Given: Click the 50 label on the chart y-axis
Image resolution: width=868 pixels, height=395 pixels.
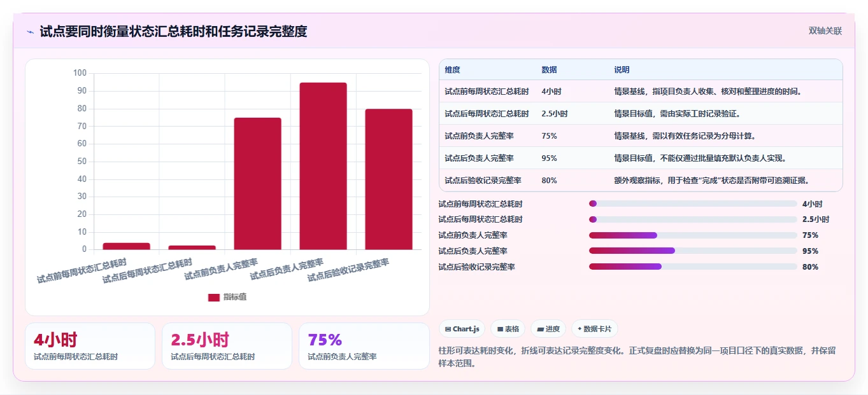Looking at the screenshot, I should point(82,162).
